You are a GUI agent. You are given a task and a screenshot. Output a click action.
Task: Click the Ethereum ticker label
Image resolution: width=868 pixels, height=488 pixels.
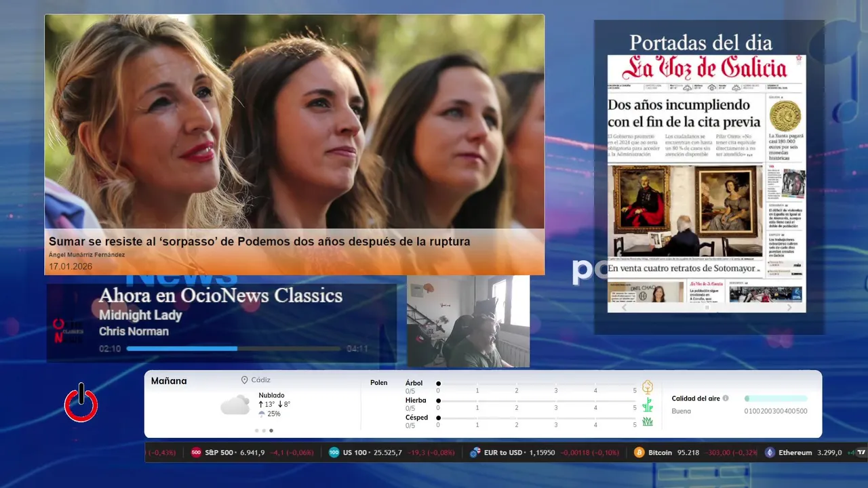[795, 452]
